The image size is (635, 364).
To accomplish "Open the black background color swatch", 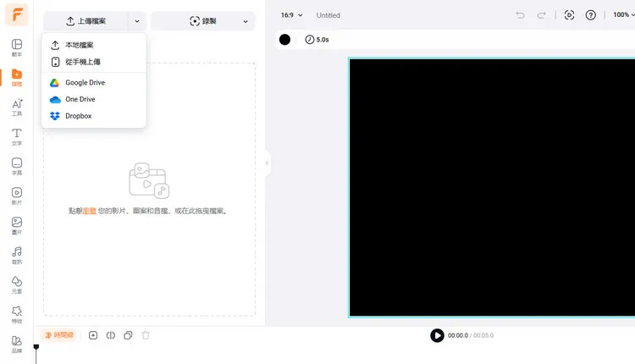I will pyautogui.click(x=284, y=40).
